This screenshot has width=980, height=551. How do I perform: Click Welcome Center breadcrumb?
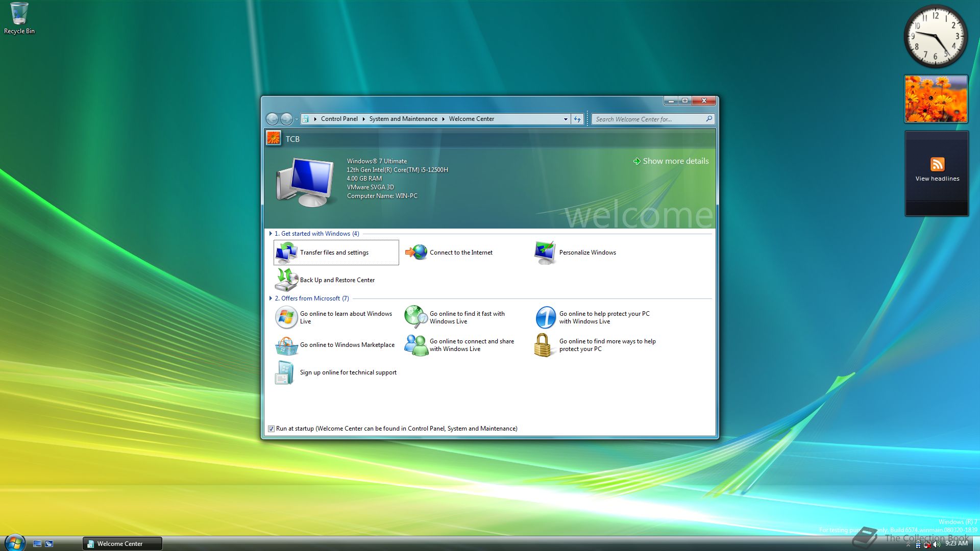coord(472,119)
